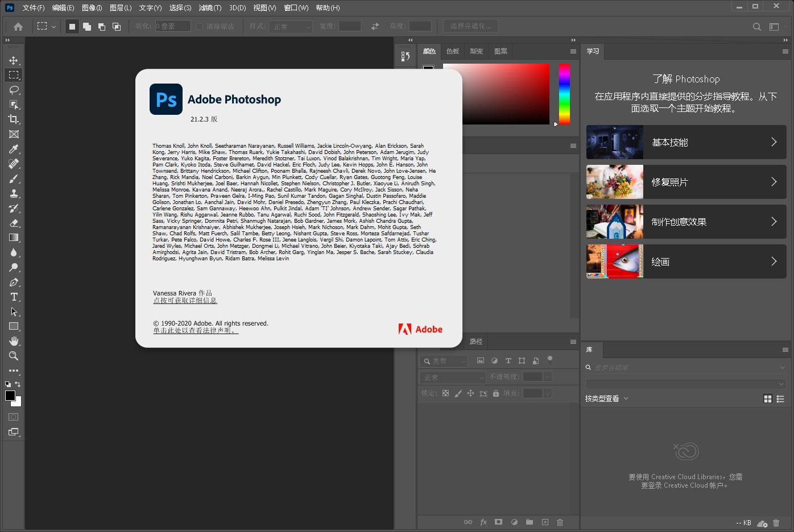
Task: Click the create new group folder icon
Action: 530,522
